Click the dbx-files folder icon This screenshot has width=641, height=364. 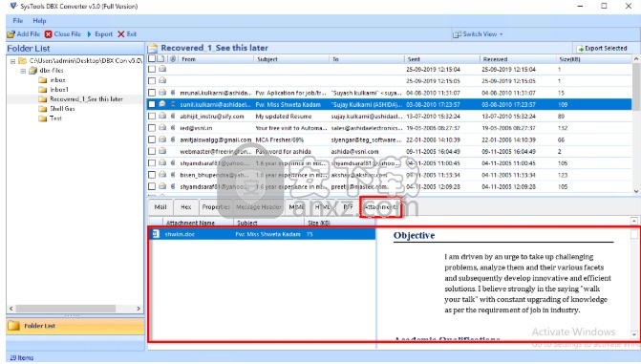click(x=33, y=71)
